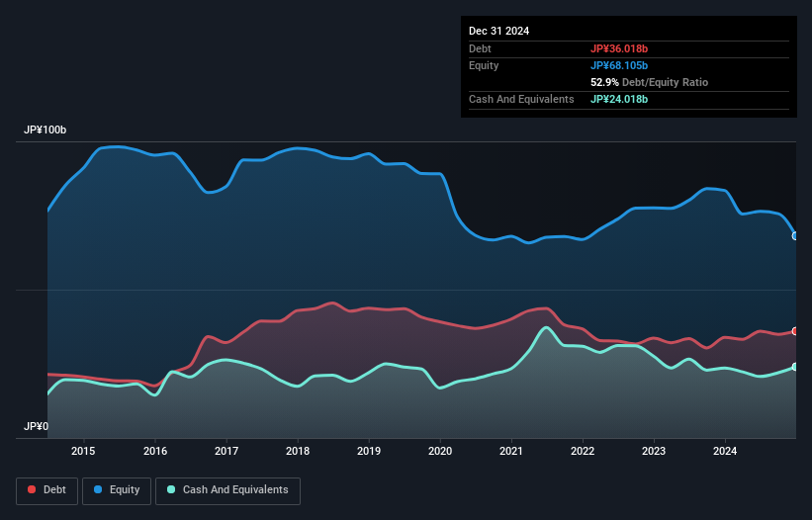Click Cash And Equivalents label in tooltip
Screen dimensions: 812x520
coord(521,99)
